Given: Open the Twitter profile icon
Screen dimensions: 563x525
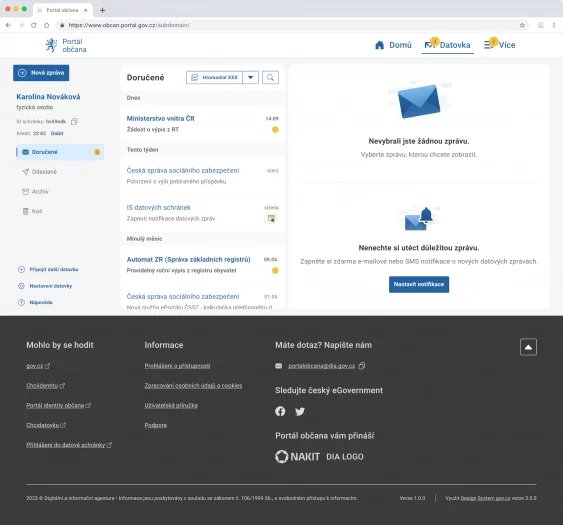Looking at the screenshot, I should [x=300, y=411].
